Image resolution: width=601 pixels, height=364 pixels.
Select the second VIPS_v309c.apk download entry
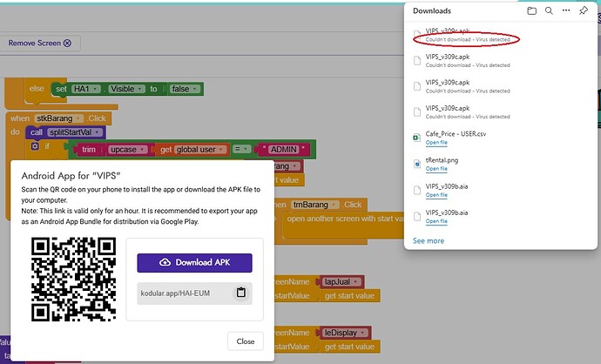[x=500, y=61]
